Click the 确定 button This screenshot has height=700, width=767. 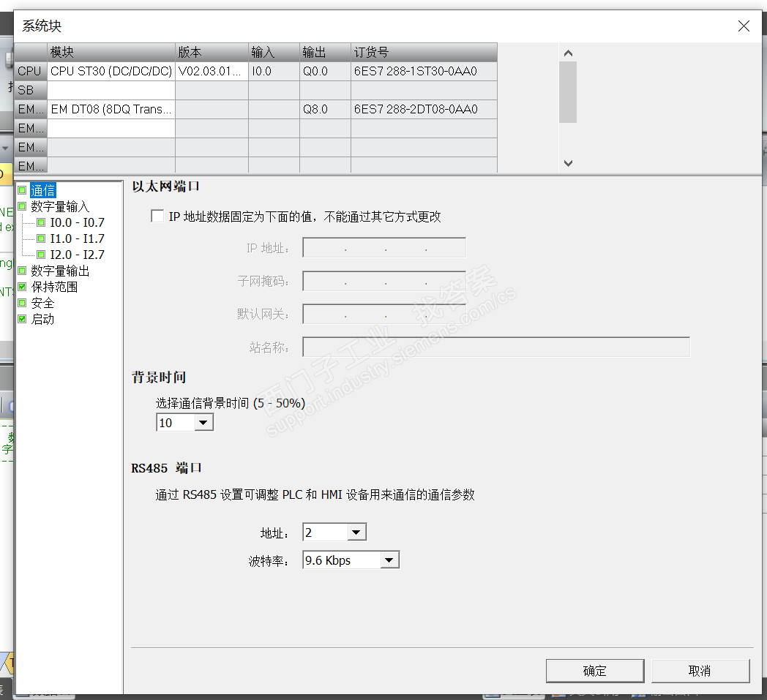tap(595, 671)
